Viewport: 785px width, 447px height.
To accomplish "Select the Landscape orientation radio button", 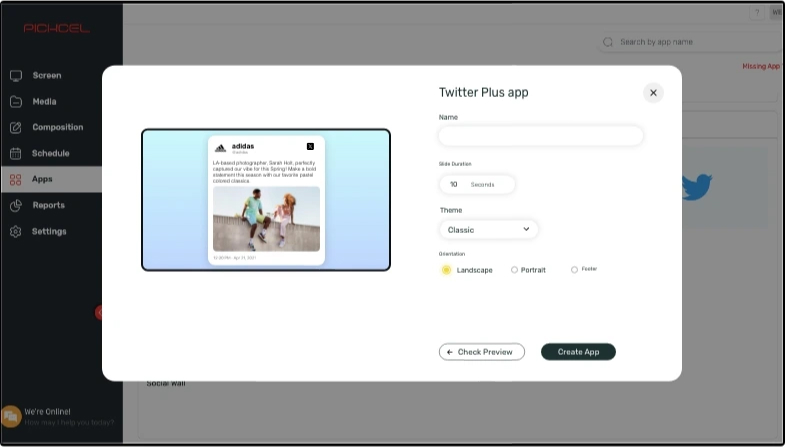I will pyautogui.click(x=446, y=270).
